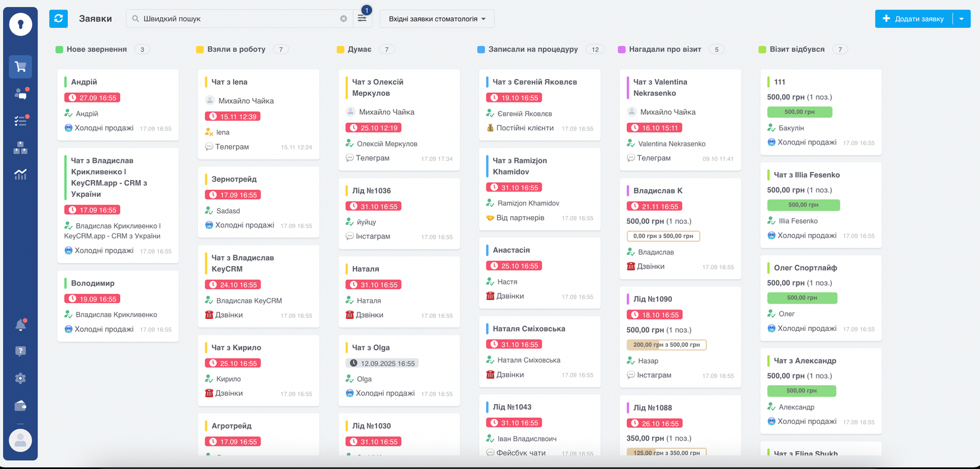Open the wallet icon in sidebar

[x=20, y=406]
